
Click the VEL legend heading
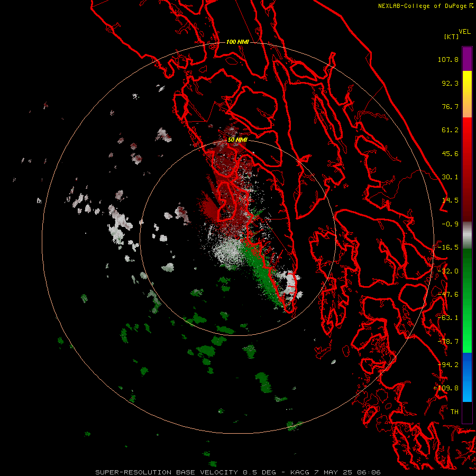(465, 32)
